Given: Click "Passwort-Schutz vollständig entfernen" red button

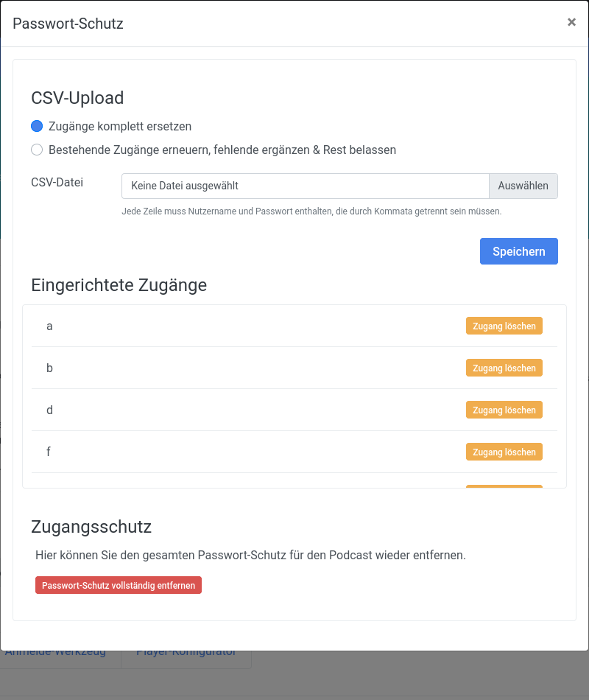Looking at the screenshot, I should coord(119,585).
